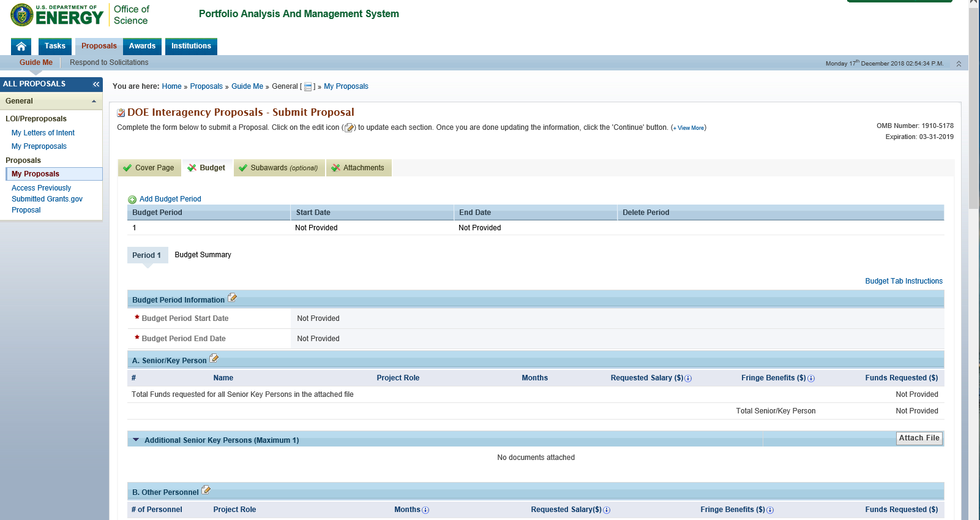The image size is (980, 520).
Task: Open the Proposals main tab
Action: (x=99, y=46)
